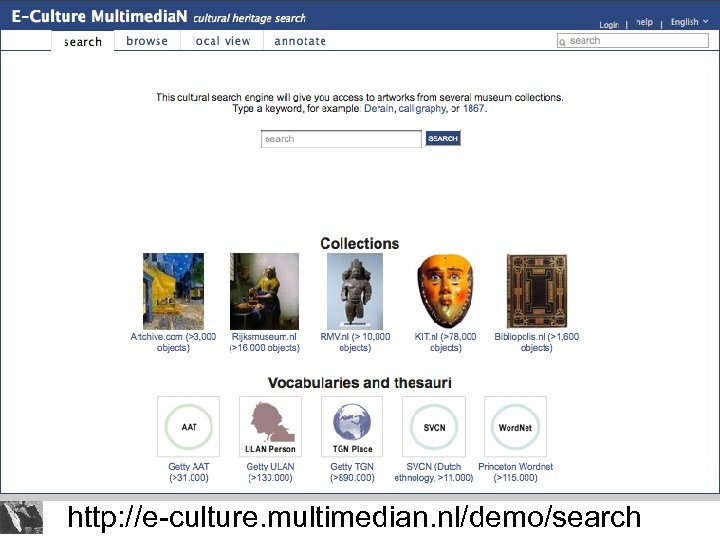Open the KIT mask thumbnail
720x540 pixels.
[445, 291]
